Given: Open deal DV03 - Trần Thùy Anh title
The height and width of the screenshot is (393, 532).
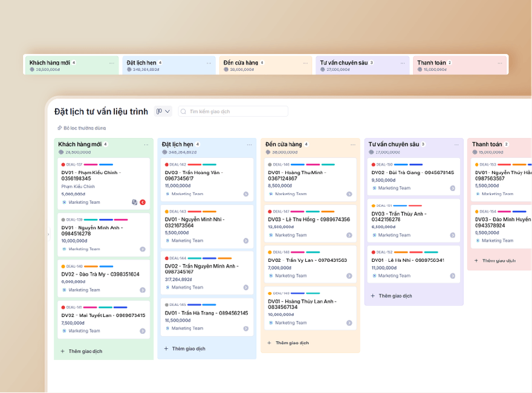Looking at the screenshot, I should [x=398, y=216].
